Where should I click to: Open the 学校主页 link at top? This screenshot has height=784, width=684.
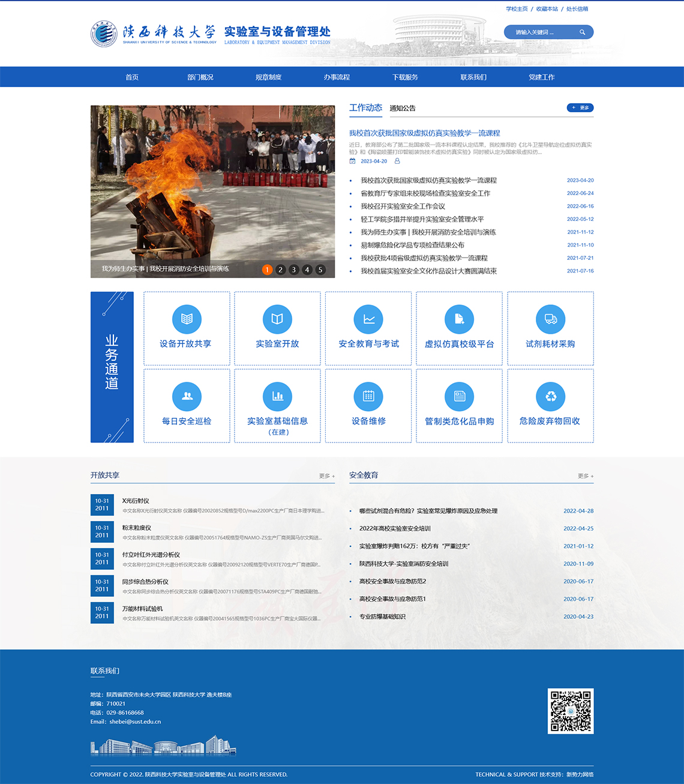(x=517, y=9)
